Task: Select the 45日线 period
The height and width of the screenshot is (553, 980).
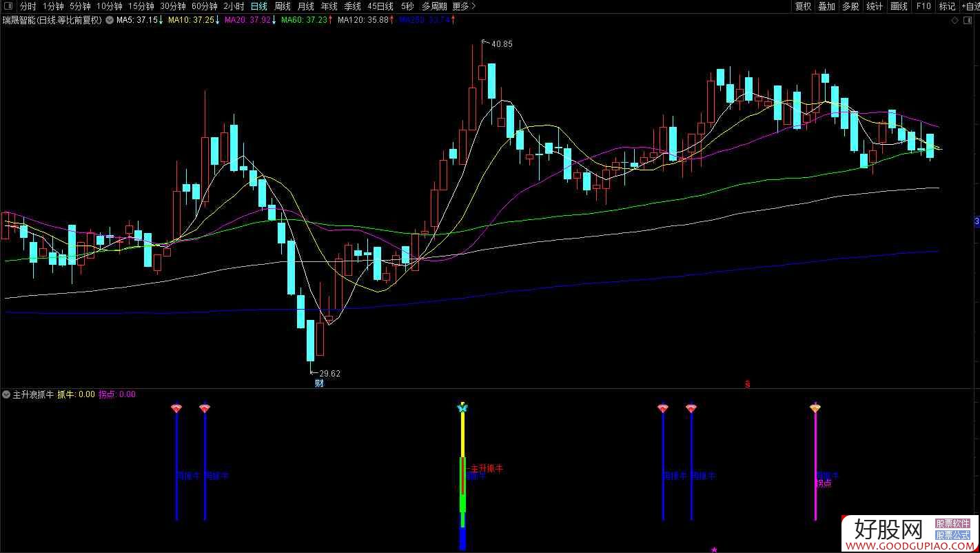Action: click(x=380, y=6)
